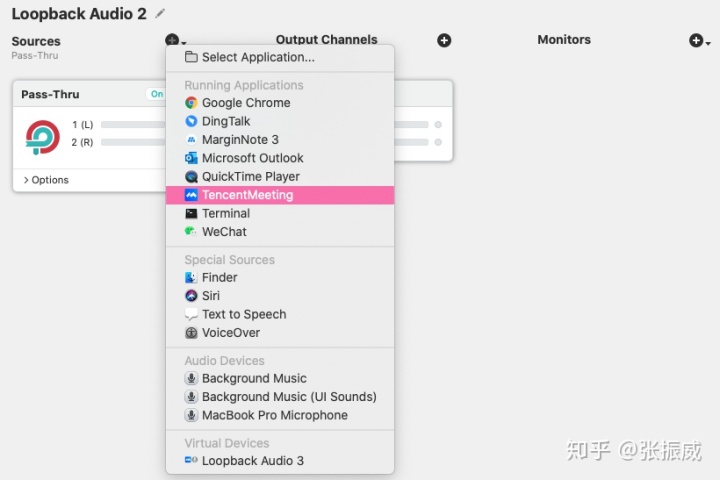Select Background Music audio device
Image resolution: width=720 pixels, height=480 pixels.
coord(280,378)
